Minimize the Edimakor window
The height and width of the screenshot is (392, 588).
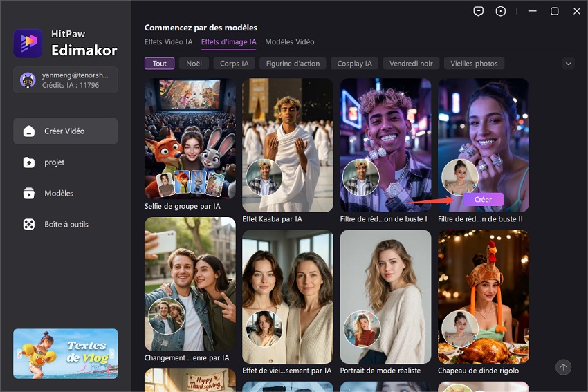pos(532,11)
